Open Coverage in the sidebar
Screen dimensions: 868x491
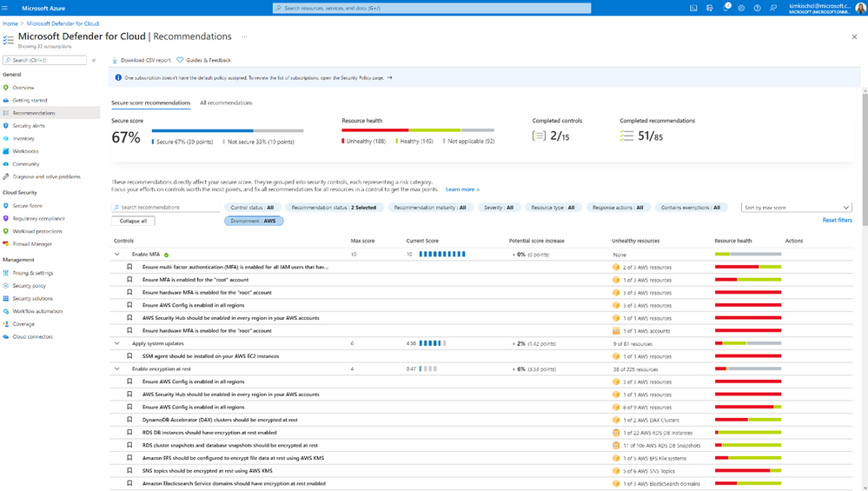23,324
